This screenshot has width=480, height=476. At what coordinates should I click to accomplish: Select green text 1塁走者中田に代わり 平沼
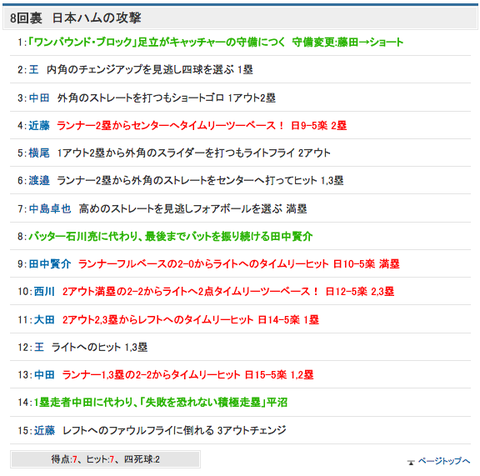pyautogui.click(x=160, y=402)
